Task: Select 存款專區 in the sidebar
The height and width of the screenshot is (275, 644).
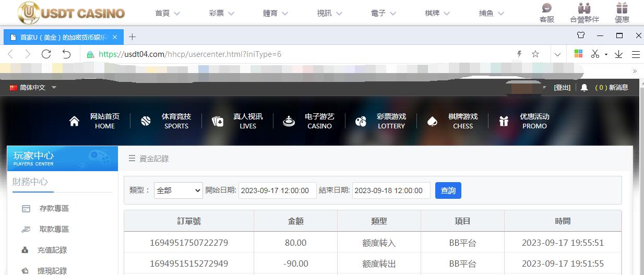Action: 54,208
